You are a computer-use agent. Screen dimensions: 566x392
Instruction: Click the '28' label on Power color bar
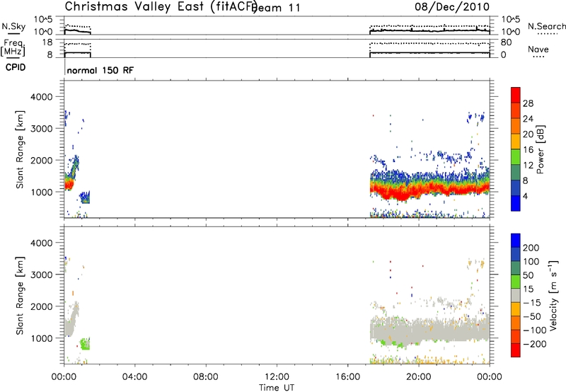528,103
